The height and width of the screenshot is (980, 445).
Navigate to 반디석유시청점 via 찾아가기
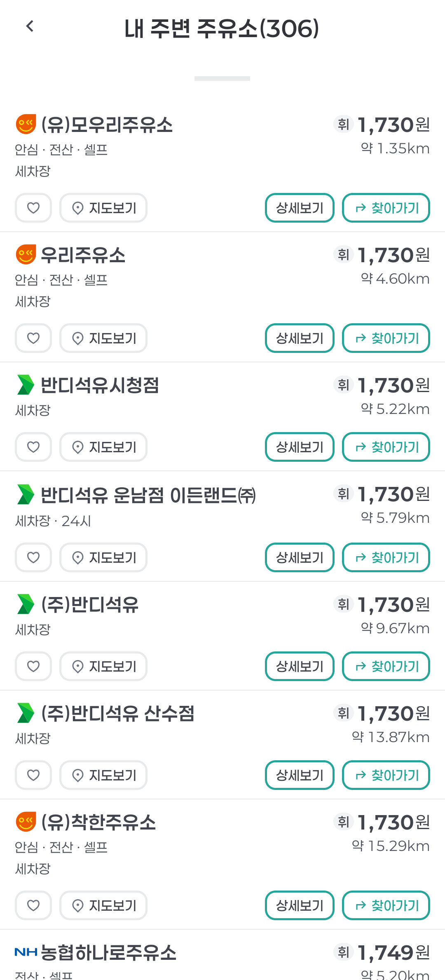click(x=386, y=447)
